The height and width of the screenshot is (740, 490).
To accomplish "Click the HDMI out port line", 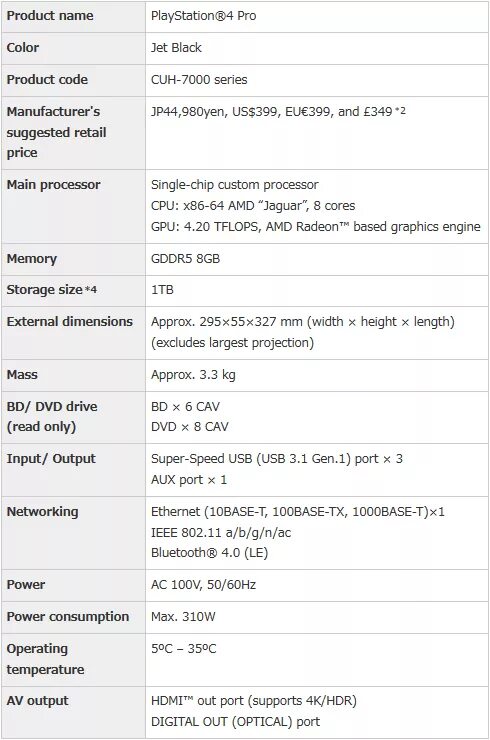I will click(x=253, y=701).
